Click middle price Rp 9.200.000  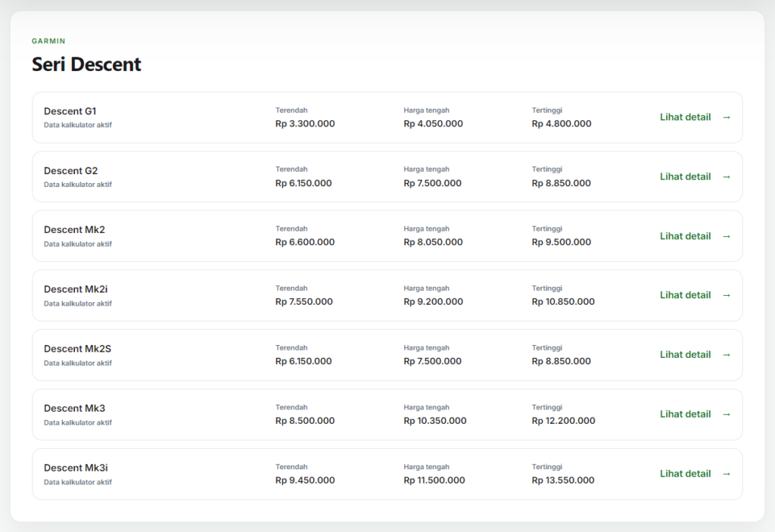(x=433, y=302)
